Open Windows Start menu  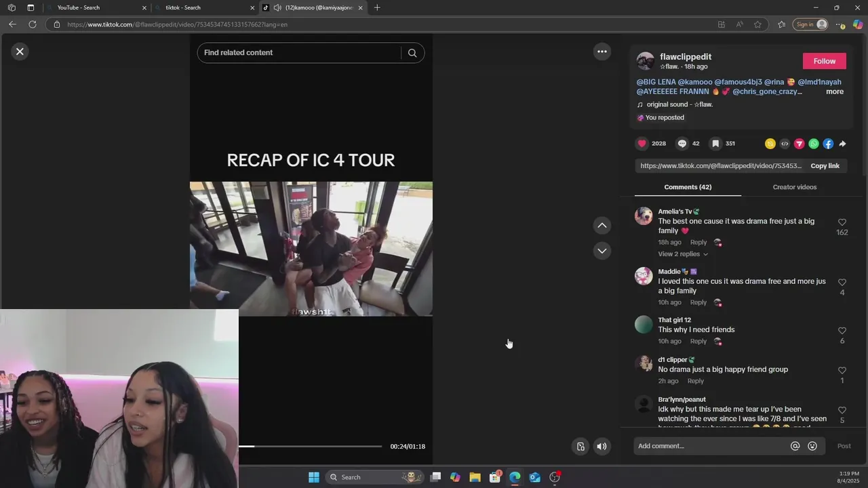[x=314, y=477]
